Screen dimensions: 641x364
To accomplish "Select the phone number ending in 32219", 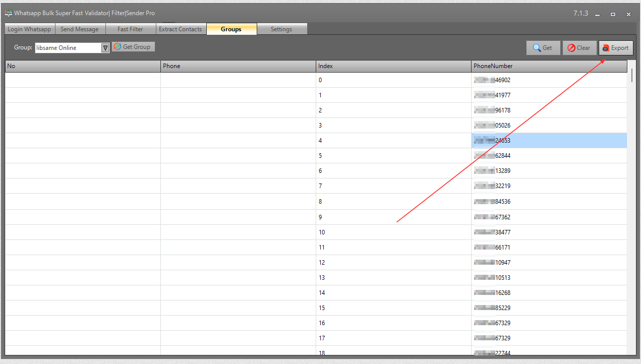I will (549, 186).
